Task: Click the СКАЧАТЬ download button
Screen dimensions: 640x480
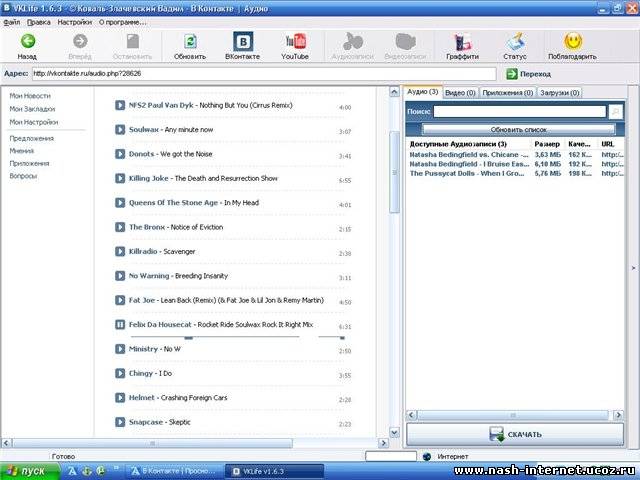Action: click(515, 434)
